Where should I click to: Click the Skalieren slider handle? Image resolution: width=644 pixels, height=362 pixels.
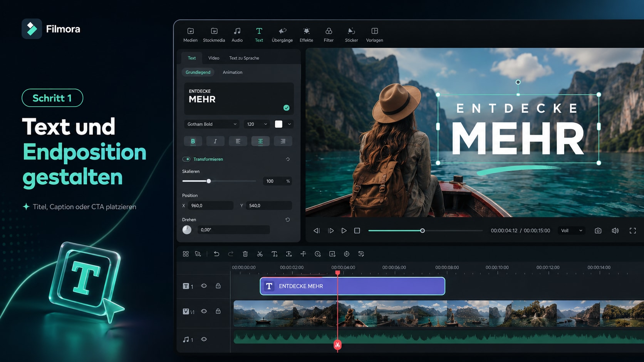click(x=209, y=181)
